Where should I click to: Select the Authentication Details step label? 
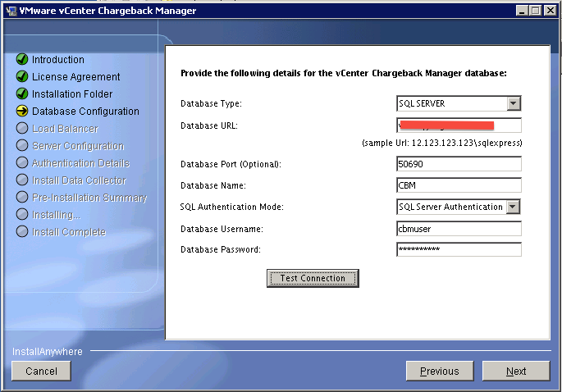(x=80, y=163)
